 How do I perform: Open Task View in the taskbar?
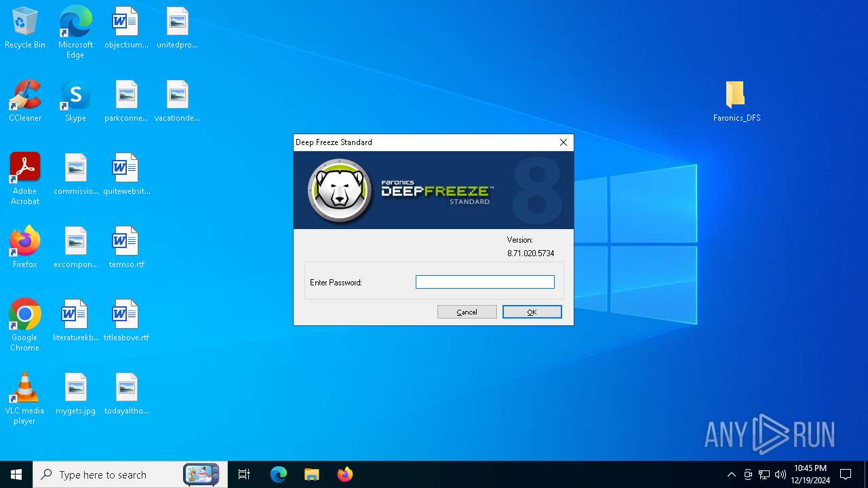(x=244, y=474)
